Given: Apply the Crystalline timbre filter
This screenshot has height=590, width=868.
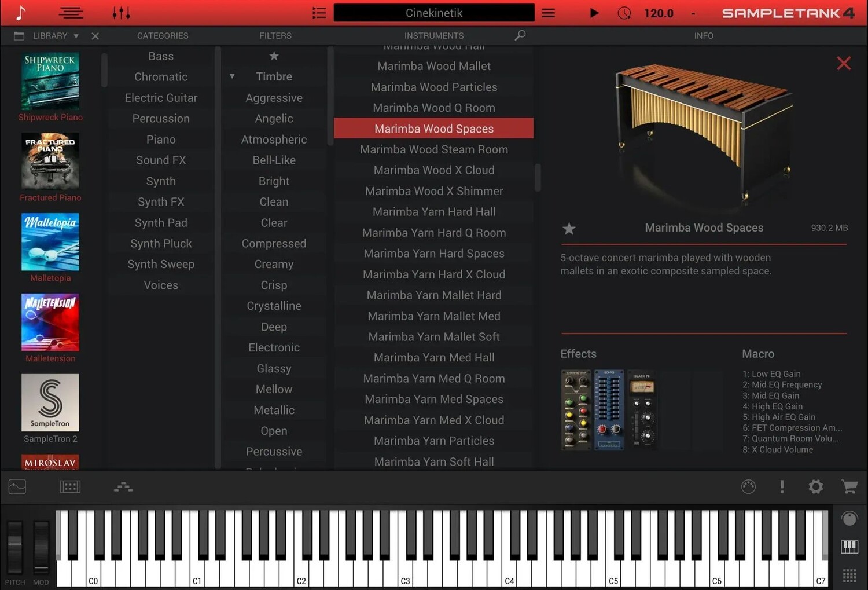Looking at the screenshot, I should coord(274,306).
